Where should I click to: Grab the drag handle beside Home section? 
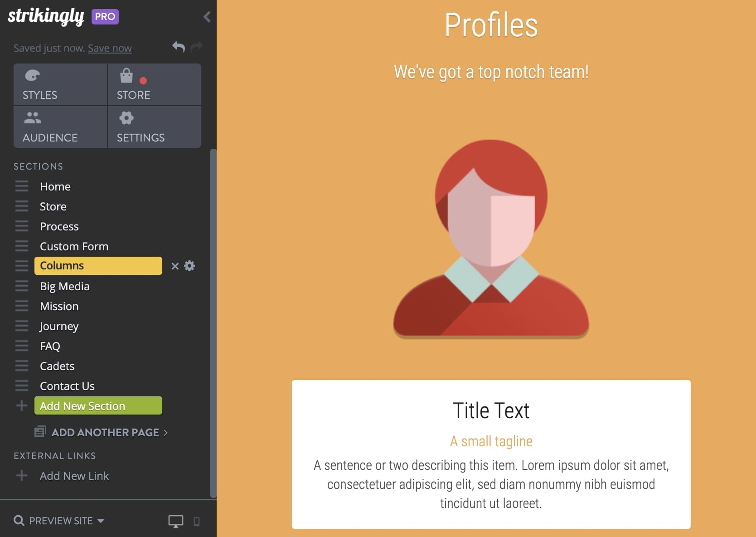click(22, 186)
